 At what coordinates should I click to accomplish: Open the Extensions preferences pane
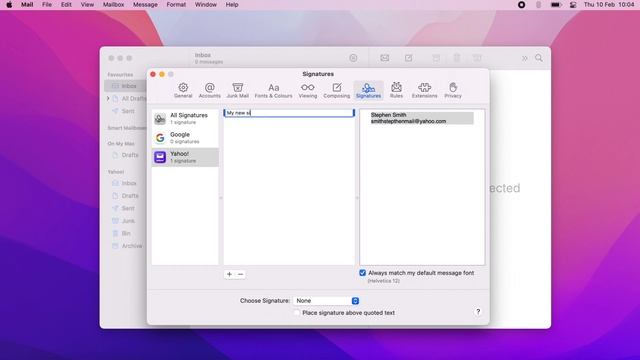424,90
